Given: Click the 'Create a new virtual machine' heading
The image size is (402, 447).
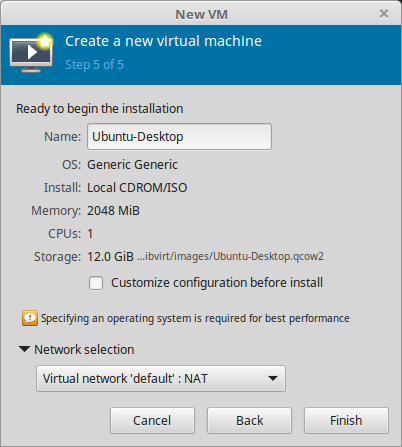Looking at the screenshot, I should (x=163, y=41).
